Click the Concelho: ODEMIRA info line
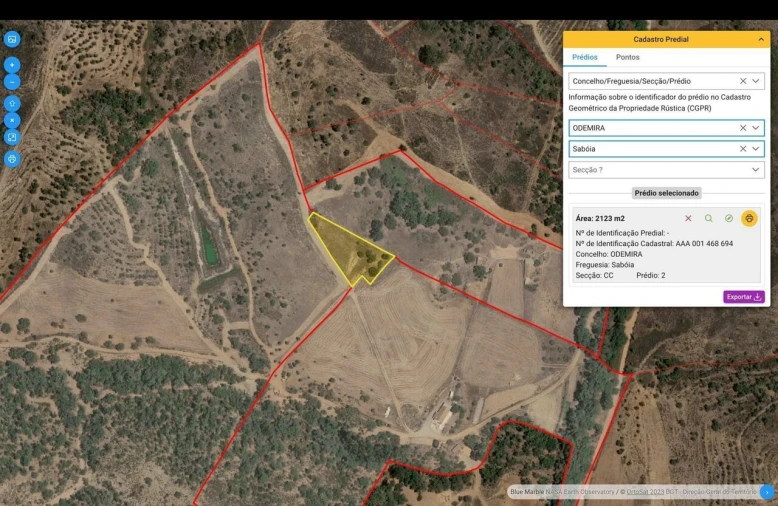Viewport: 778px width, 506px height. click(609, 254)
